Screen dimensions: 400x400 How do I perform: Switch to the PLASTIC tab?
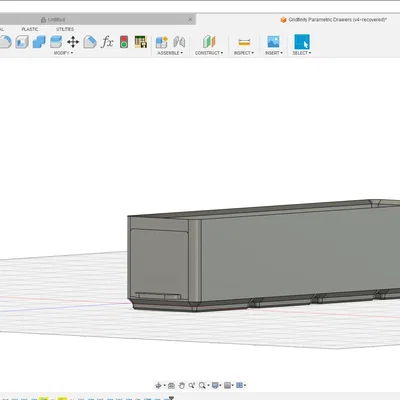[x=30, y=29]
